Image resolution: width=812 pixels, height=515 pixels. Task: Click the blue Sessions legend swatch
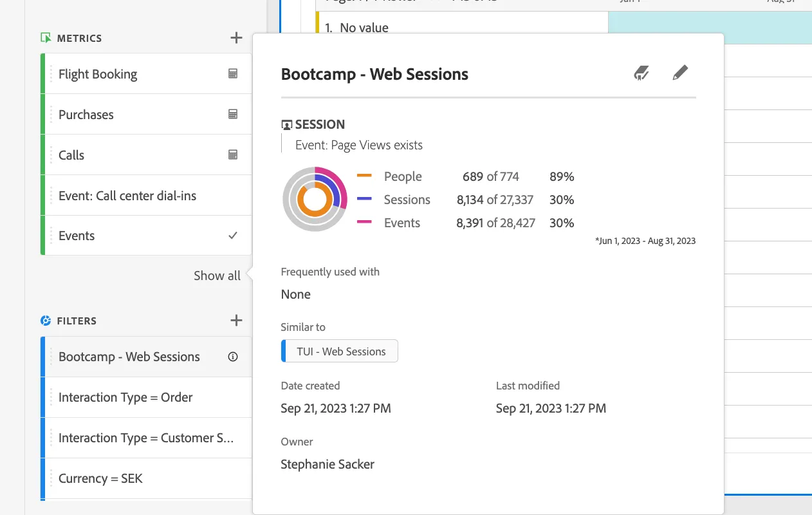[364, 199]
